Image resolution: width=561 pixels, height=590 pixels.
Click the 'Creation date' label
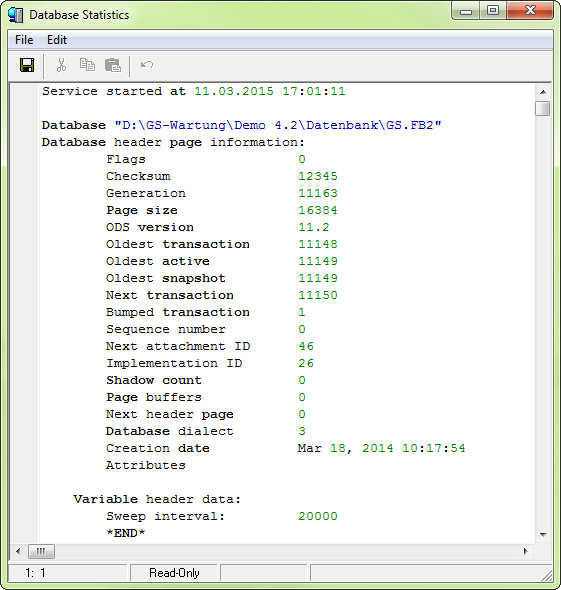[x=158, y=448]
